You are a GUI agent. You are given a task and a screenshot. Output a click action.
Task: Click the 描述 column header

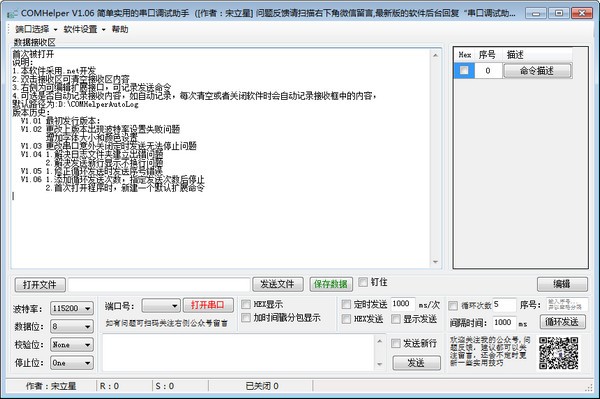pyautogui.click(x=537, y=55)
